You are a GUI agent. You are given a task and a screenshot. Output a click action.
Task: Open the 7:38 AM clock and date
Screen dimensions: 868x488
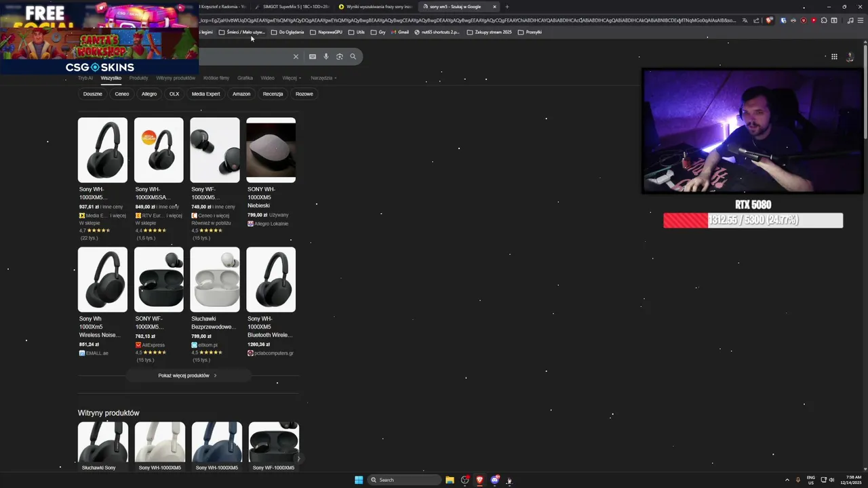850,480
